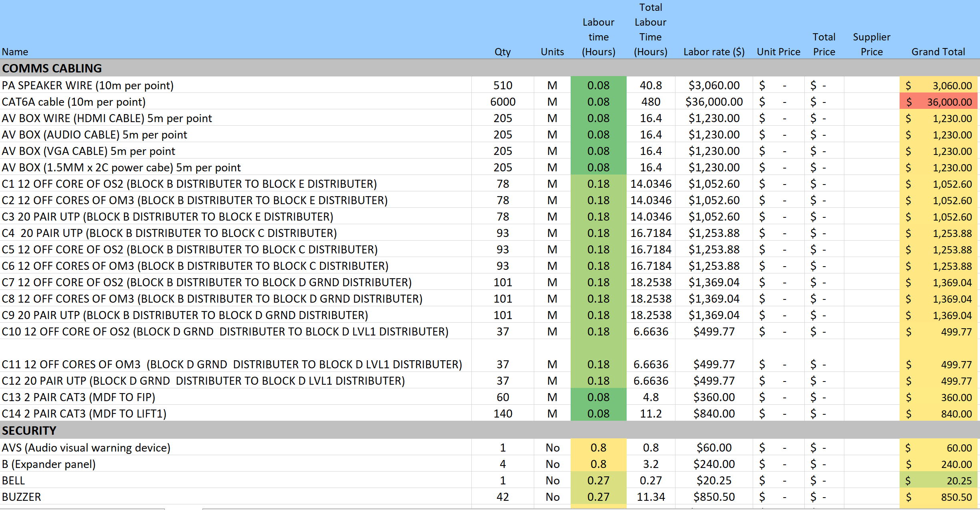Screen dimensions: 980x510
Task: Select the Labor rate ($) column header
Action: (x=714, y=52)
